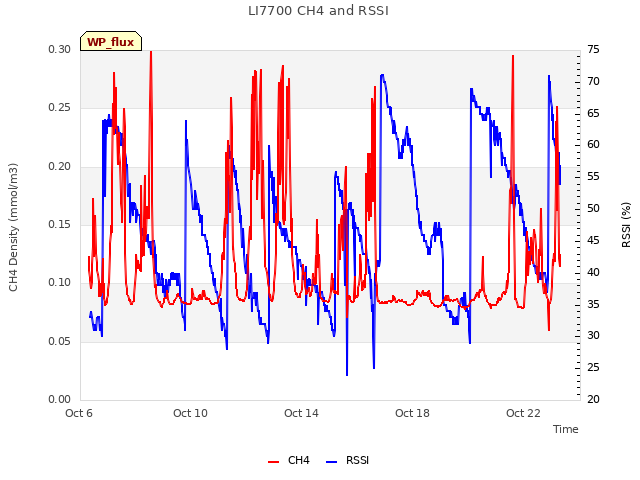640x480 pixels.
Task: Click the 20 right axis value
Action: pos(593,400)
